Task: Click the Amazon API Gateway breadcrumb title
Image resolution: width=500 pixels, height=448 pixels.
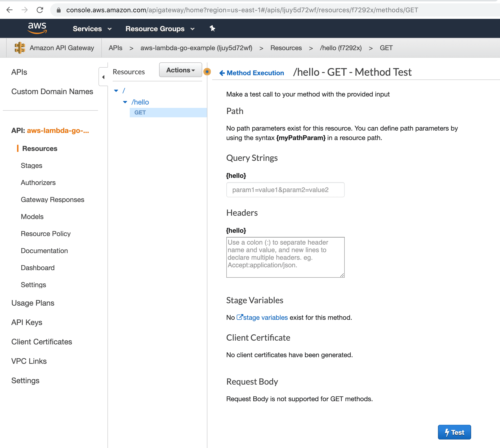Action: 62,48
